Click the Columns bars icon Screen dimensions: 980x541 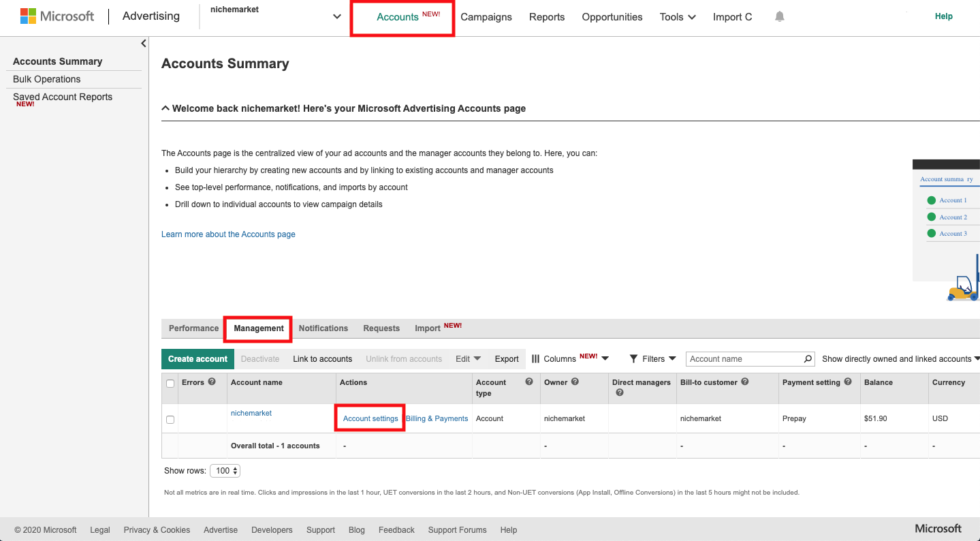pos(536,359)
